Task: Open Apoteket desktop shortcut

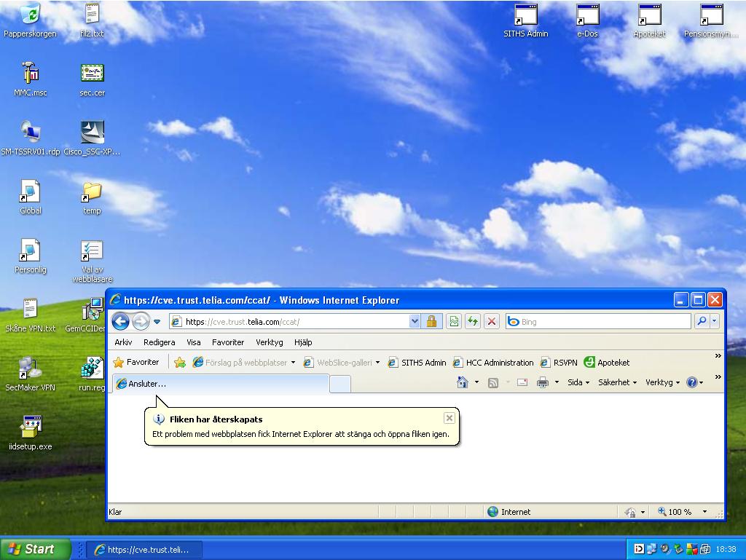Action: click(x=649, y=20)
